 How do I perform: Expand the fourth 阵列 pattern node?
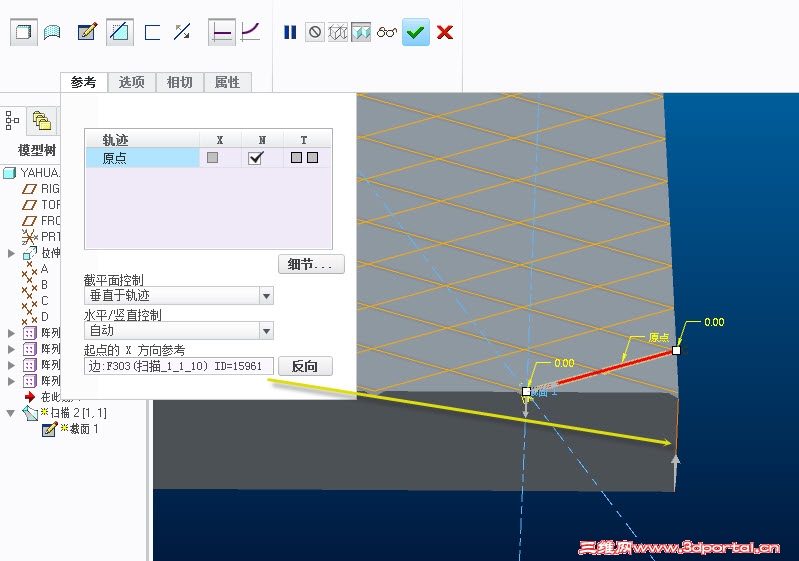coord(11,381)
